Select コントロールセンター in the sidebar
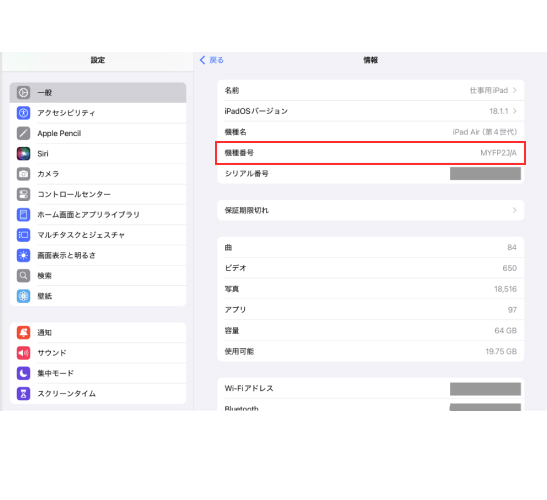This screenshot has height=500, width=547. pyautogui.click(x=98, y=194)
